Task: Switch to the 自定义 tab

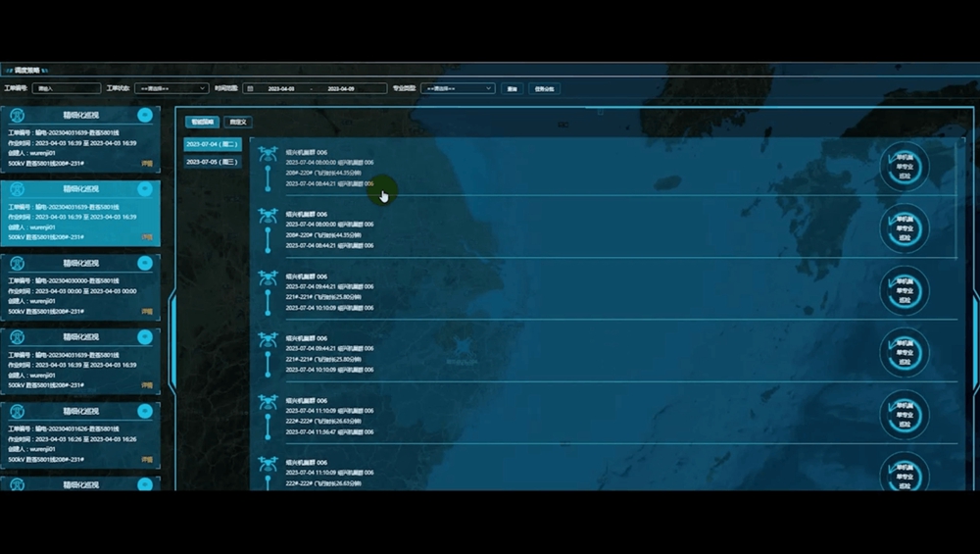Action: click(237, 123)
